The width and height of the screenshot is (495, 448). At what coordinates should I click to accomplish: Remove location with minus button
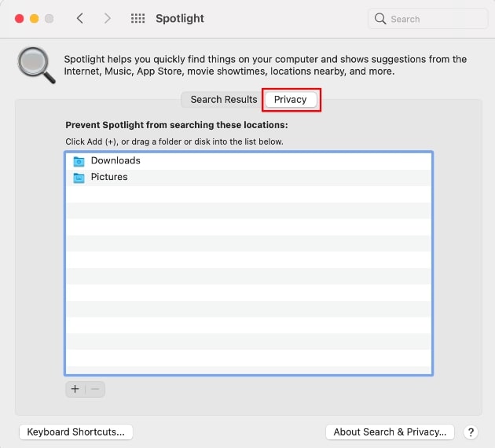point(95,389)
